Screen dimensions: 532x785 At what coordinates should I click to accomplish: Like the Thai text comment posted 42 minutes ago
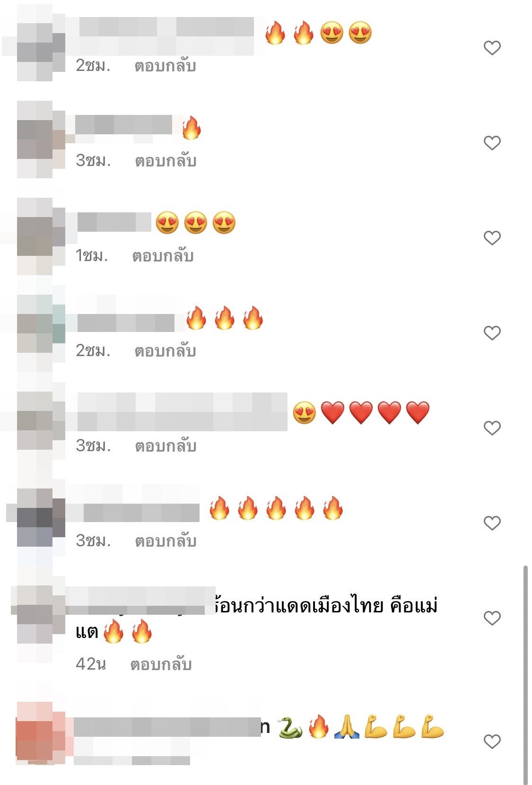492,618
